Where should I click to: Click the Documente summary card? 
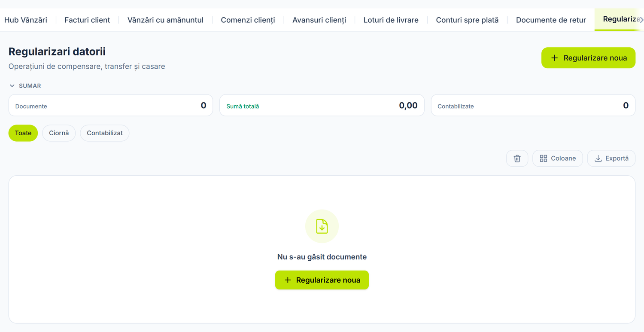click(111, 105)
